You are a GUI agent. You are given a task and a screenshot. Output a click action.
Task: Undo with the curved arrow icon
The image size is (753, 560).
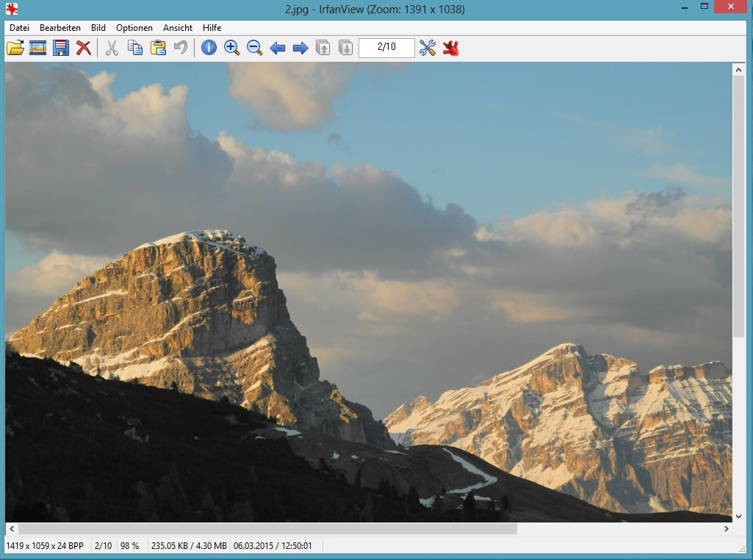181,48
